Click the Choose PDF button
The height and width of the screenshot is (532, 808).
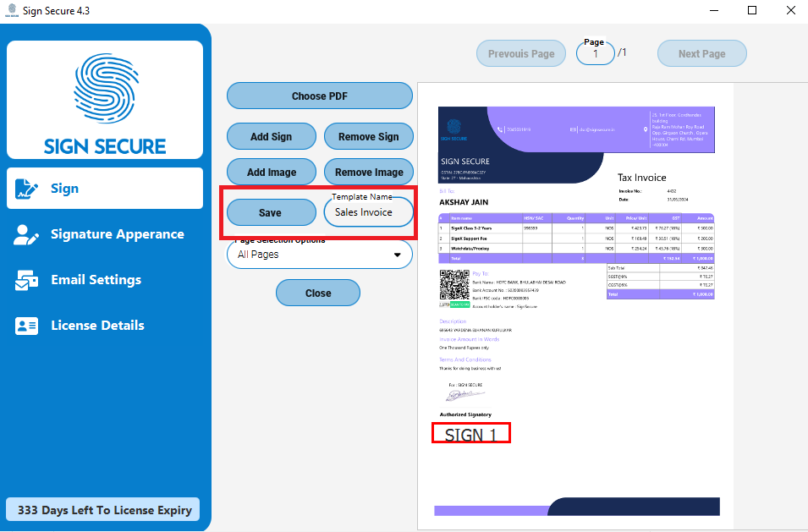(320, 96)
